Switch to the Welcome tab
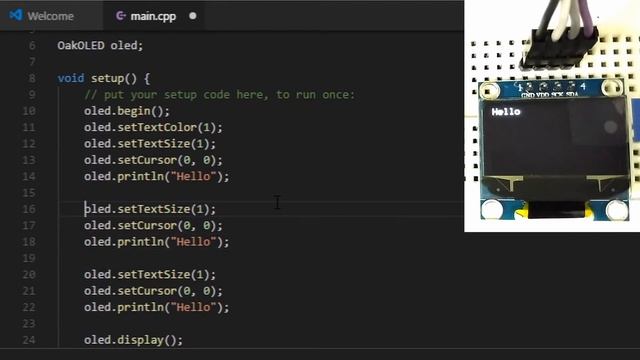 point(51,16)
